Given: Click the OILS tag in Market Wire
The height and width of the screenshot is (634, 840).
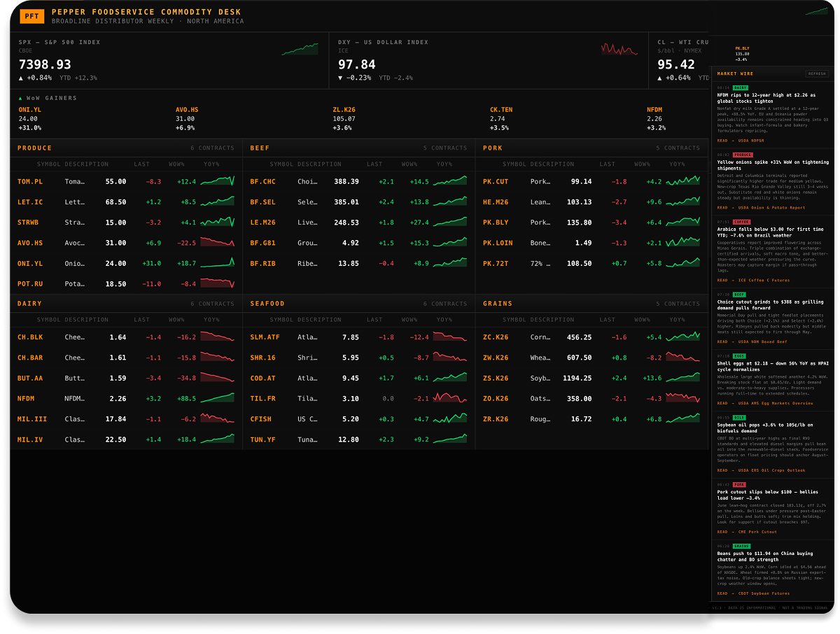Looking at the screenshot, I should point(739,418).
